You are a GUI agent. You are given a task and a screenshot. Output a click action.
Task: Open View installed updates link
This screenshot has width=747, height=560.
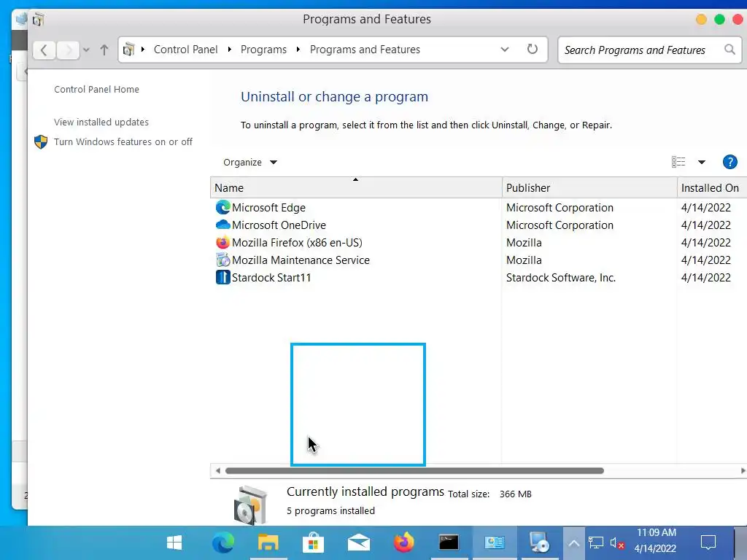coord(101,122)
